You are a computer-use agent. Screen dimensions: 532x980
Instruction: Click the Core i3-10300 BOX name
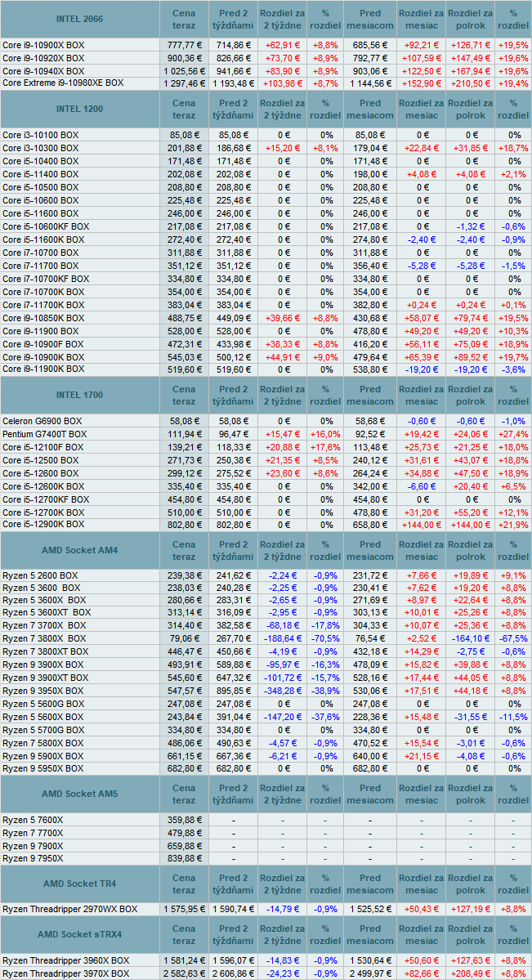(x=41, y=148)
